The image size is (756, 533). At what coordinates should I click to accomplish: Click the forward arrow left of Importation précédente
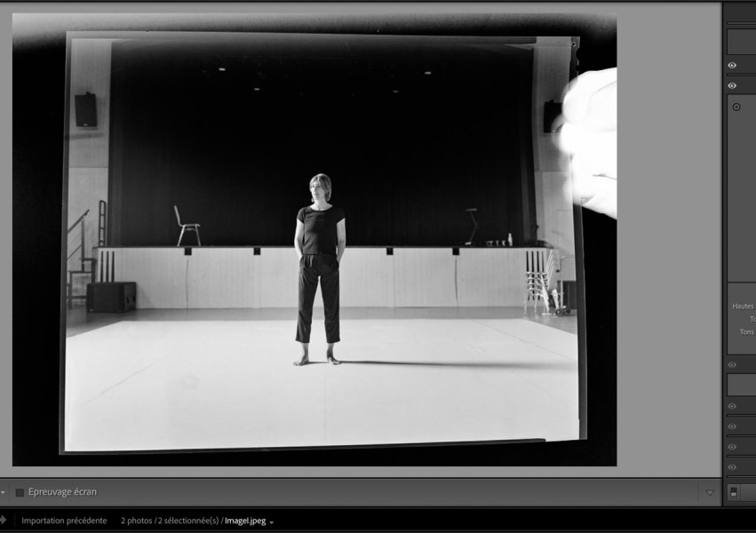pyautogui.click(x=3, y=521)
